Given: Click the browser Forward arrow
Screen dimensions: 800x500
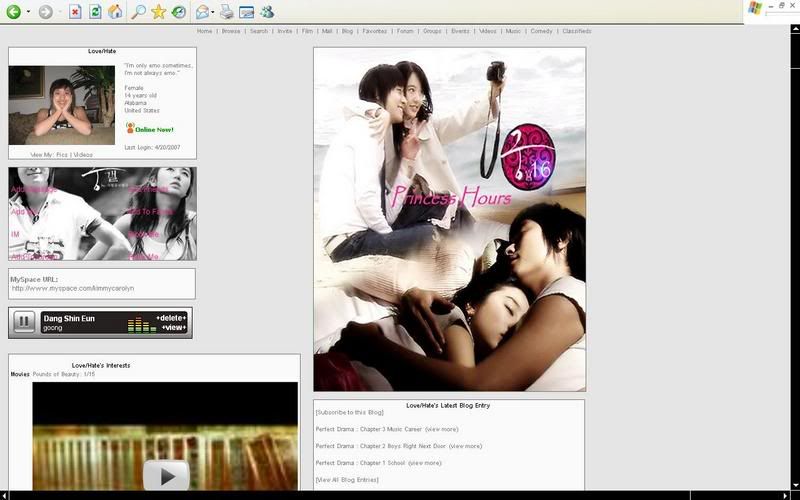Looking at the screenshot, I should (45, 12).
